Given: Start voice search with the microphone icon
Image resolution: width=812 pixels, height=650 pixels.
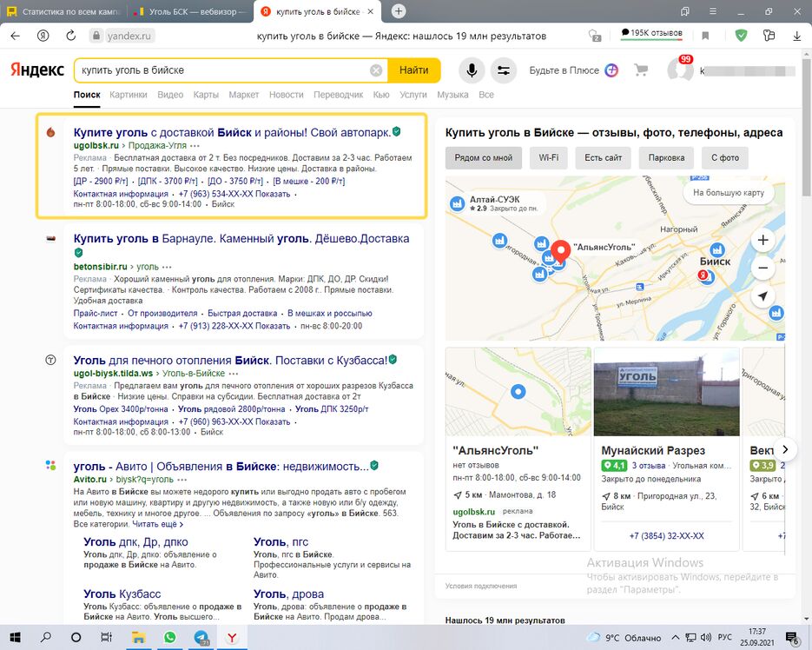Looking at the screenshot, I should pos(472,70).
